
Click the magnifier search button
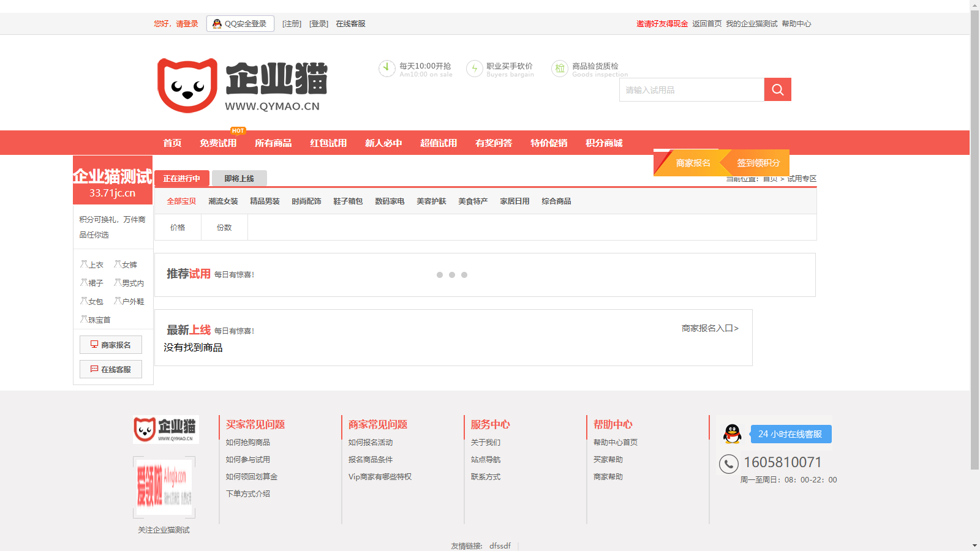[x=777, y=89]
